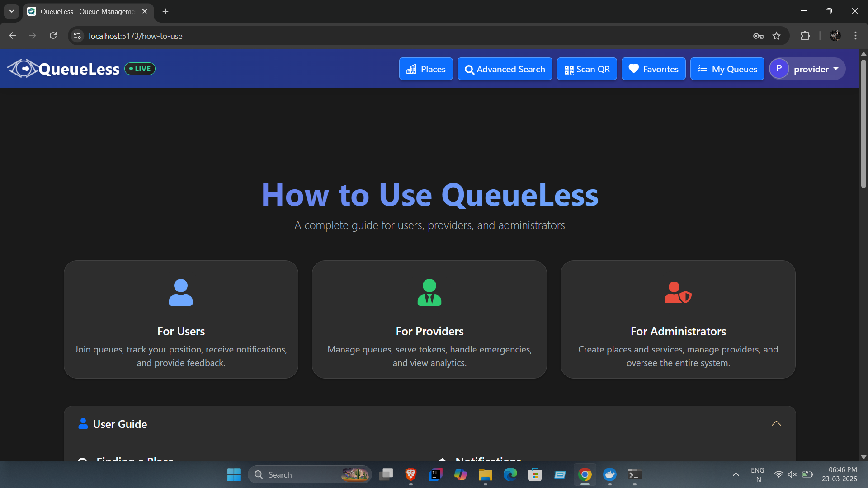Open the tab search dropdown arrow
The width and height of the screenshot is (868, 488).
tap(12, 11)
